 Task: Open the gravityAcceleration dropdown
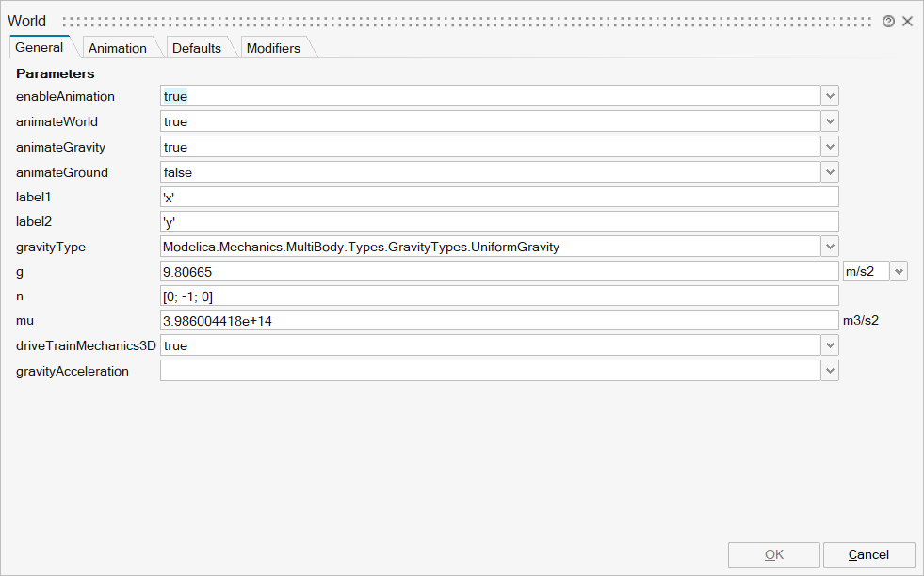829,371
